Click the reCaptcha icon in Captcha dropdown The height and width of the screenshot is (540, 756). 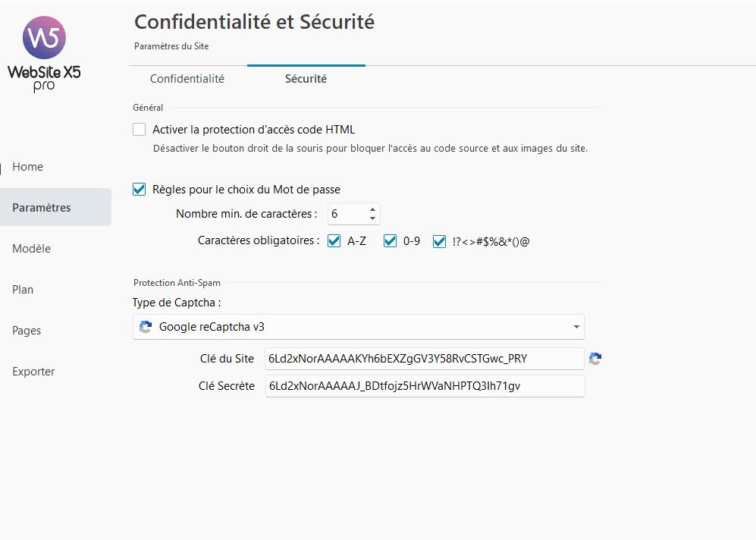[145, 327]
